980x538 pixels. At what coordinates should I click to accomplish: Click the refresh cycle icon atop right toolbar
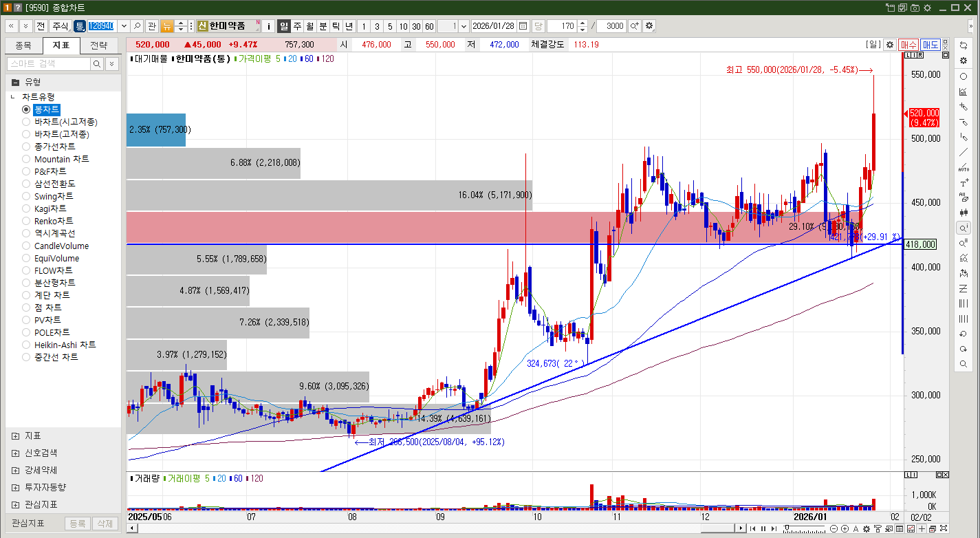coord(963,45)
